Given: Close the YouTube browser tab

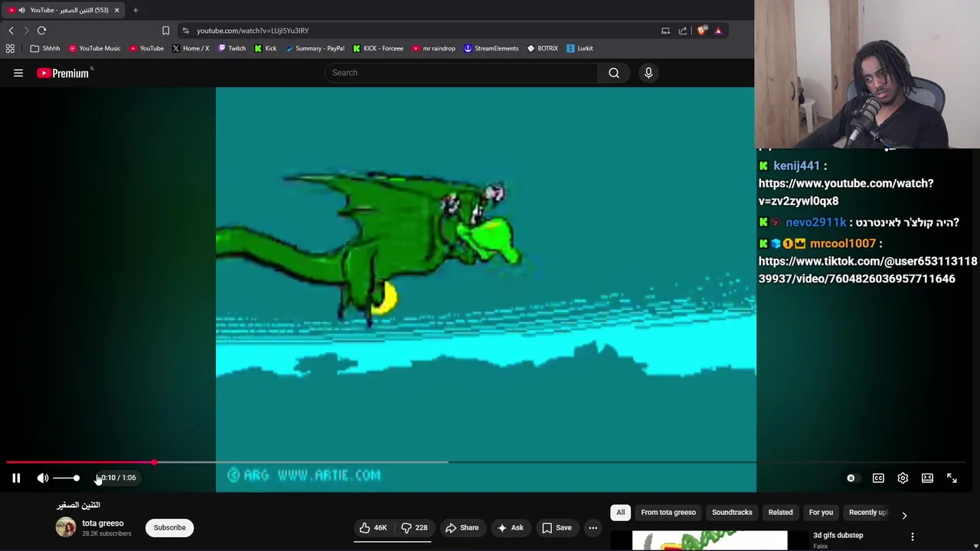Looking at the screenshot, I should click(116, 10).
